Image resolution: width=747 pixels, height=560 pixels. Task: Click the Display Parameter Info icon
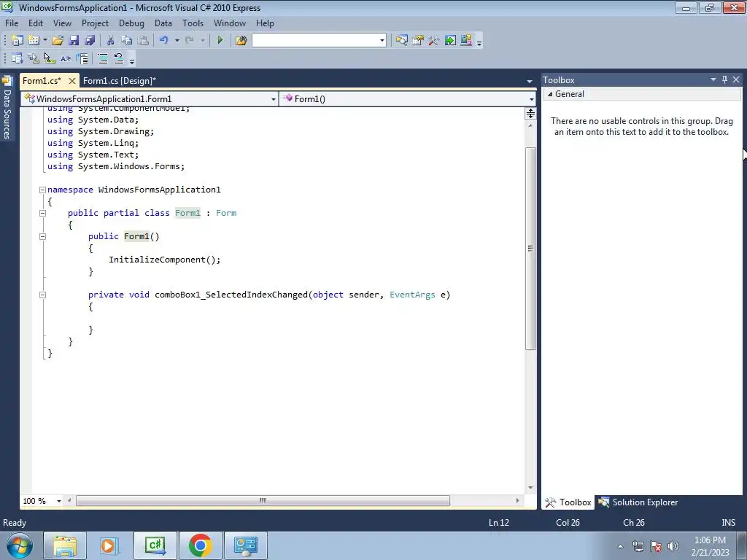(34, 58)
